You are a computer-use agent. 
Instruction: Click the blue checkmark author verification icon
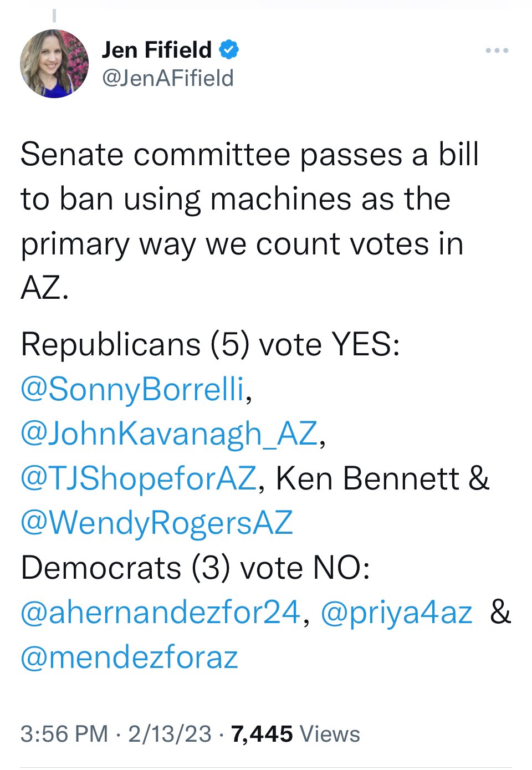pyautogui.click(x=229, y=49)
